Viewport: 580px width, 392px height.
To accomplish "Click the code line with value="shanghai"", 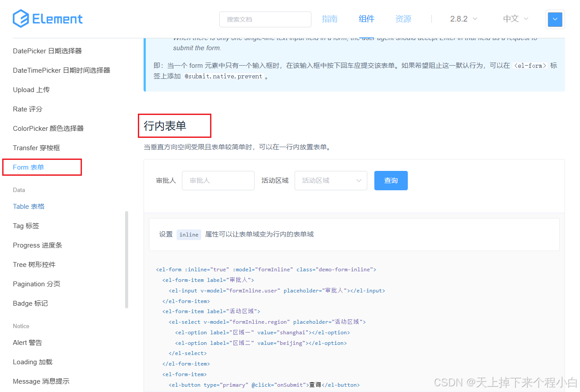I will tap(262, 333).
